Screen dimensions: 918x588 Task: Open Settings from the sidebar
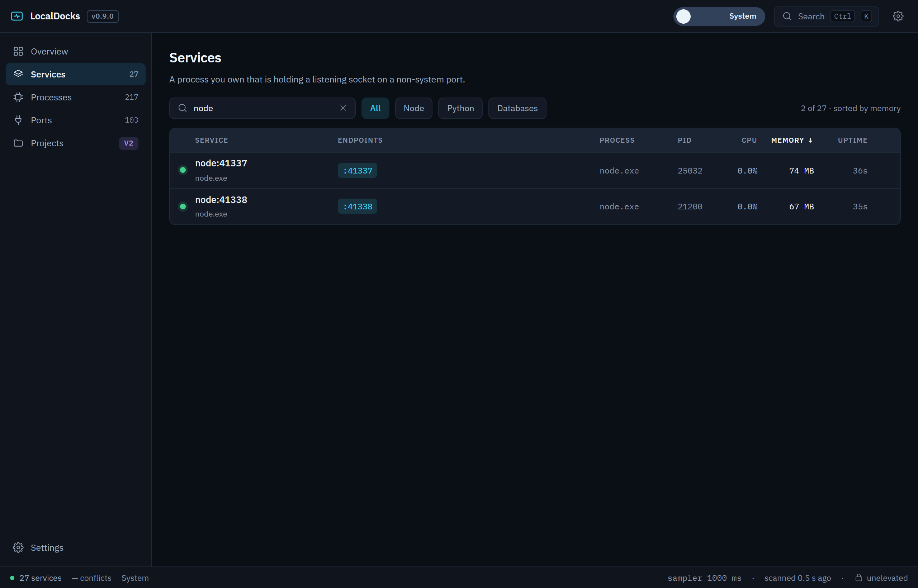pos(76,547)
